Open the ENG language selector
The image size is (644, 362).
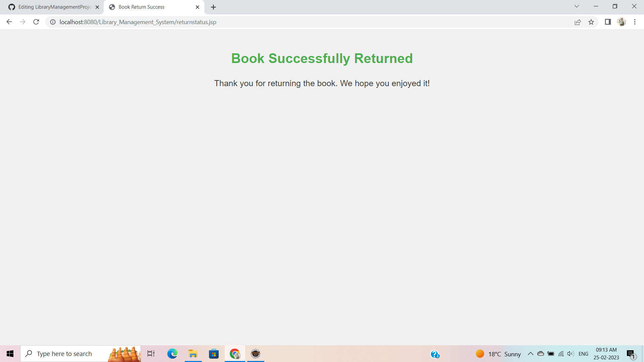tap(584, 354)
